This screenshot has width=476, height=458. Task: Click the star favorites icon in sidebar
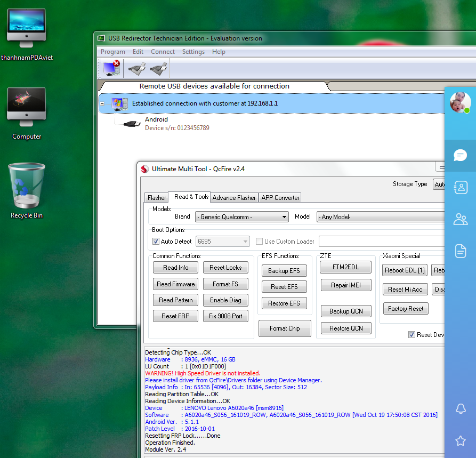pyautogui.click(x=461, y=440)
